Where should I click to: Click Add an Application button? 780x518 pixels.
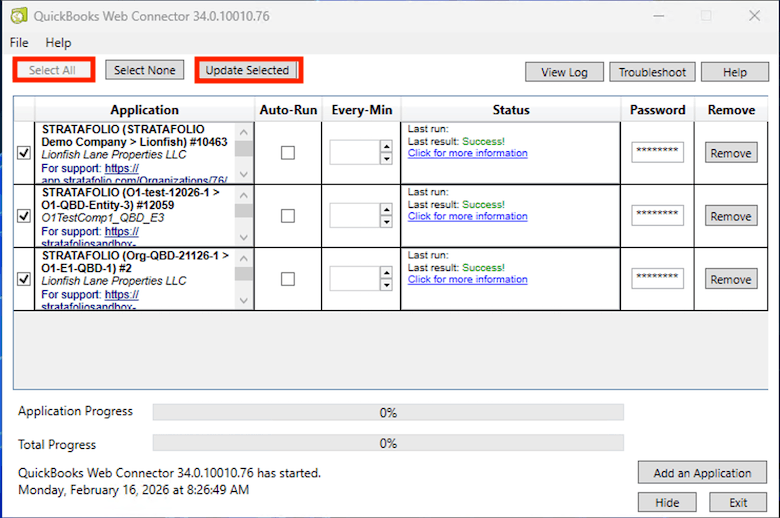pos(702,473)
